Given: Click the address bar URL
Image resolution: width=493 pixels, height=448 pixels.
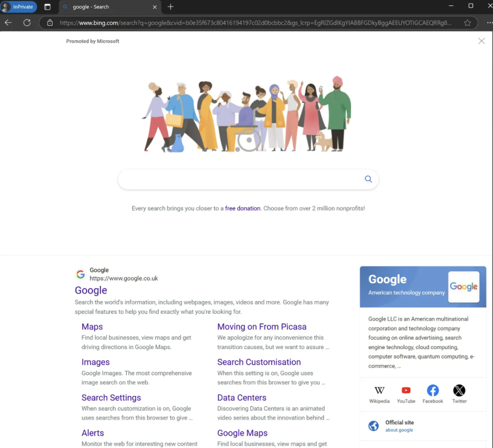Looking at the screenshot, I should [255, 23].
